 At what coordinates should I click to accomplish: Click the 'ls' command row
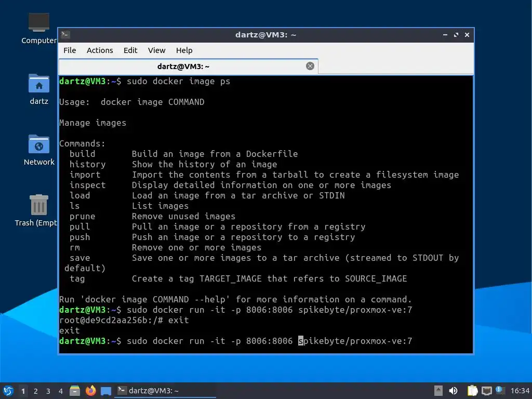pos(129,206)
